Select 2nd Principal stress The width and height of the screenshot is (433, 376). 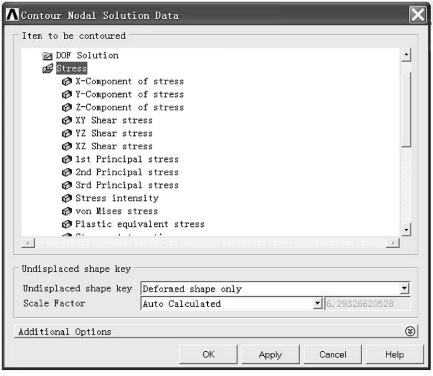[x=127, y=173]
